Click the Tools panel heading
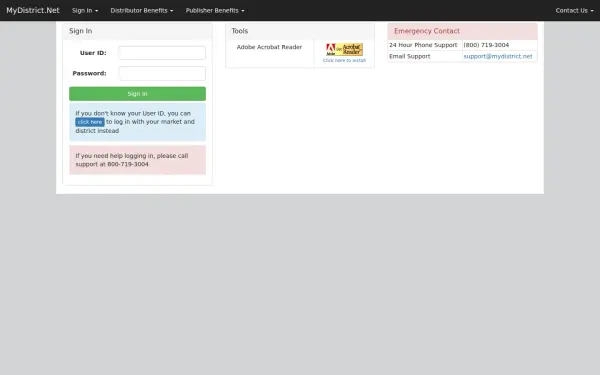Viewport: 600px width, 375px height. [300, 31]
